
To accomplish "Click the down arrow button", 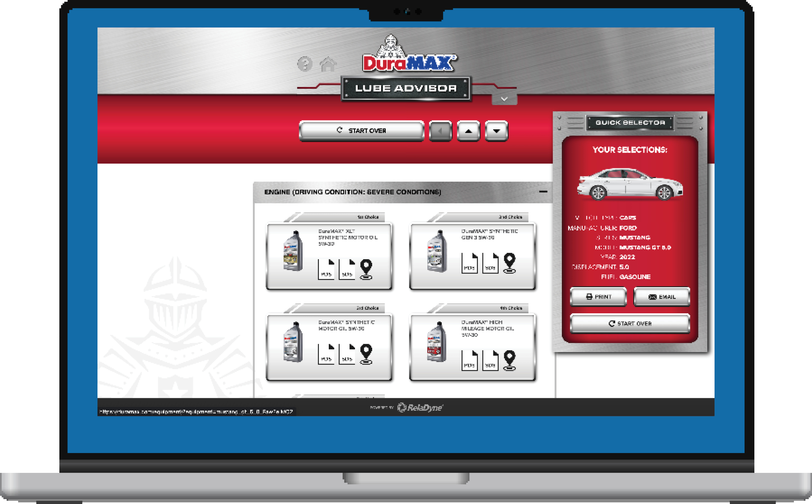I will coord(496,131).
